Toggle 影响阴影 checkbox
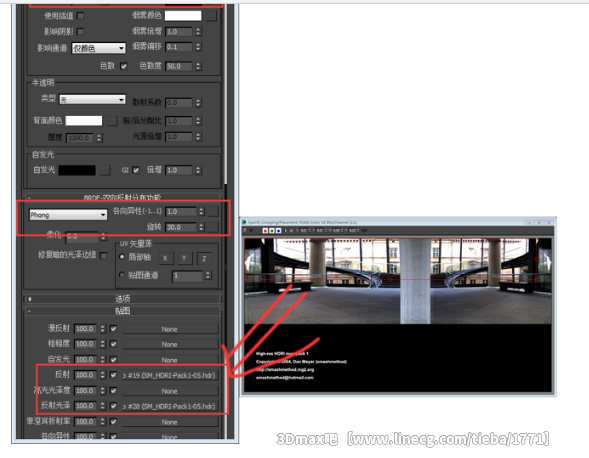This screenshot has width=589, height=458. [80, 32]
